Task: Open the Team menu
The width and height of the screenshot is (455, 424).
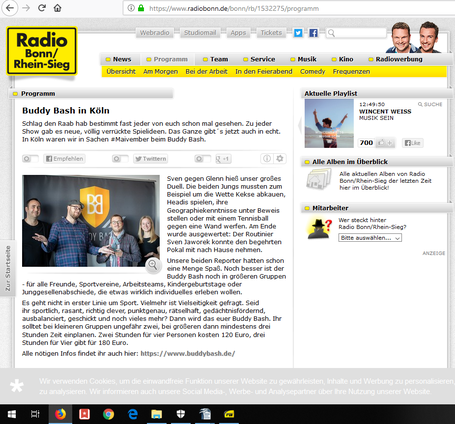Action: (x=216, y=59)
